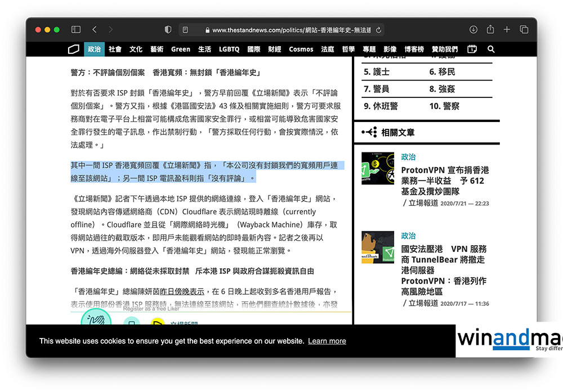The image size is (563, 392).
Task: Open the site search magnifier
Action: [x=491, y=49]
